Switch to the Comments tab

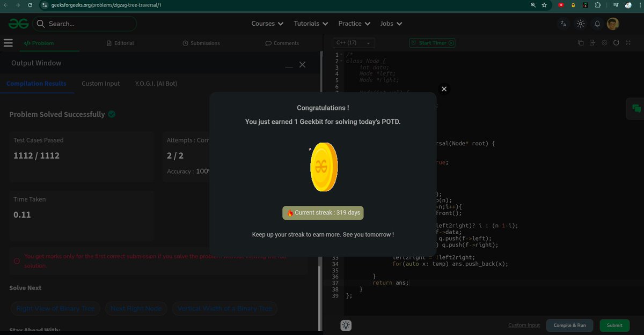click(x=282, y=43)
